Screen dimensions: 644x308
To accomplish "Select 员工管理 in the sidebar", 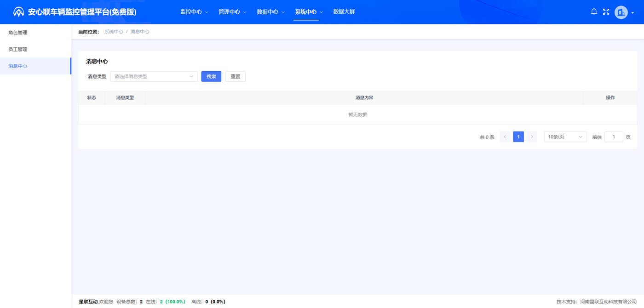I will pos(35,49).
